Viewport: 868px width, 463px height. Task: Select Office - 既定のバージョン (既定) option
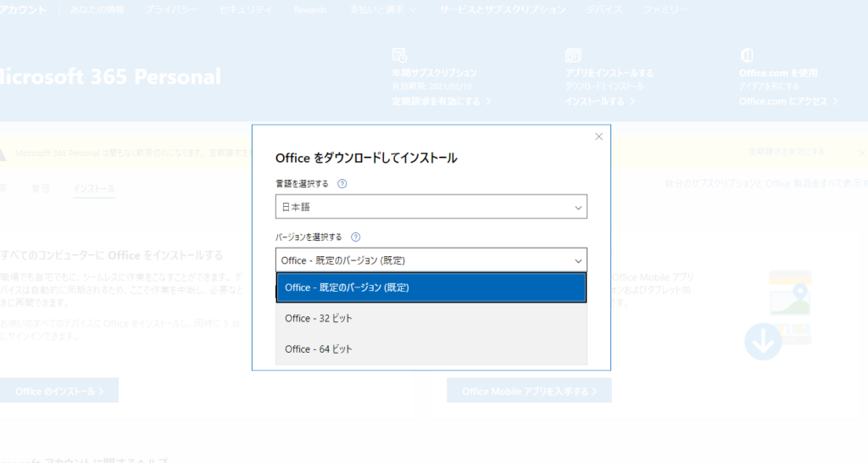(431, 287)
